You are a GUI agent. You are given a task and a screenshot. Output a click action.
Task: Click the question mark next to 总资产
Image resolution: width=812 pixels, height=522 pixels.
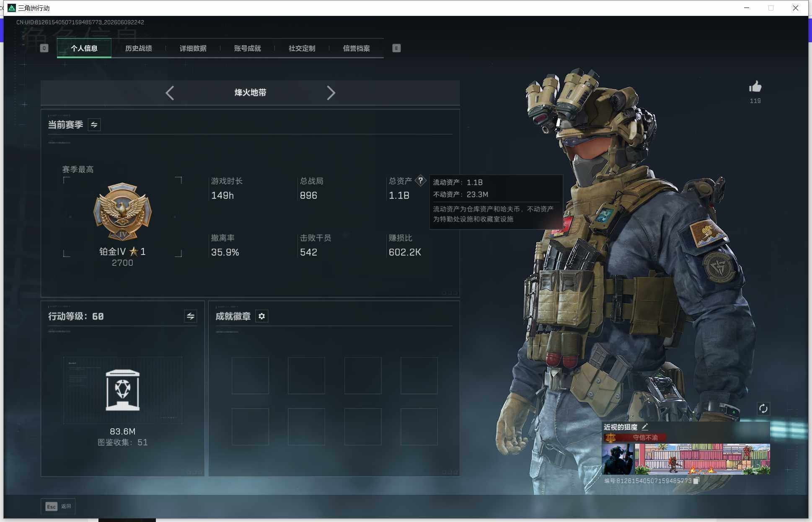pos(420,180)
